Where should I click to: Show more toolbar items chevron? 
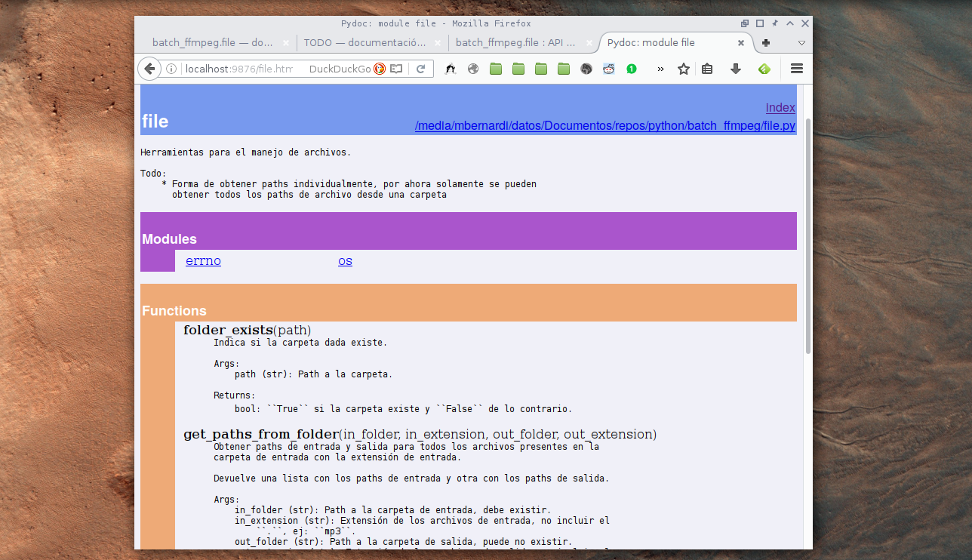[660, 69]
